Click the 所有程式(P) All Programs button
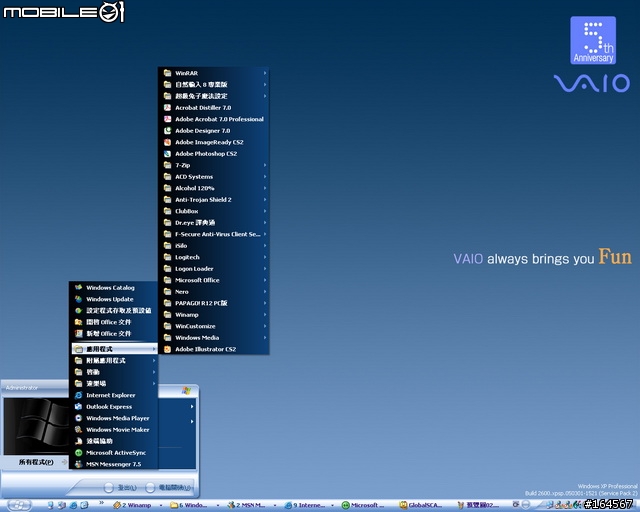The width and height of the screenshot is (640, 512). point(36,462)
